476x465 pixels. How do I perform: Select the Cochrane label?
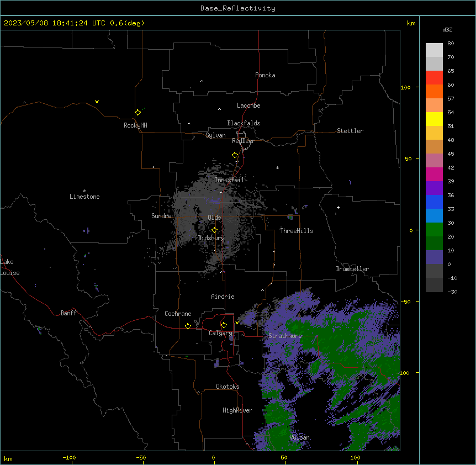(178, 314)
